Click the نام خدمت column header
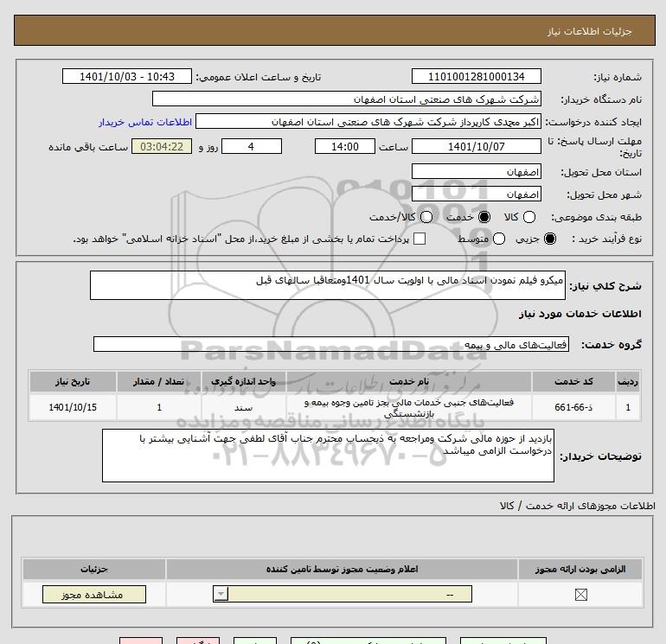This screenshot has width=666, height=644. (408, 381)
